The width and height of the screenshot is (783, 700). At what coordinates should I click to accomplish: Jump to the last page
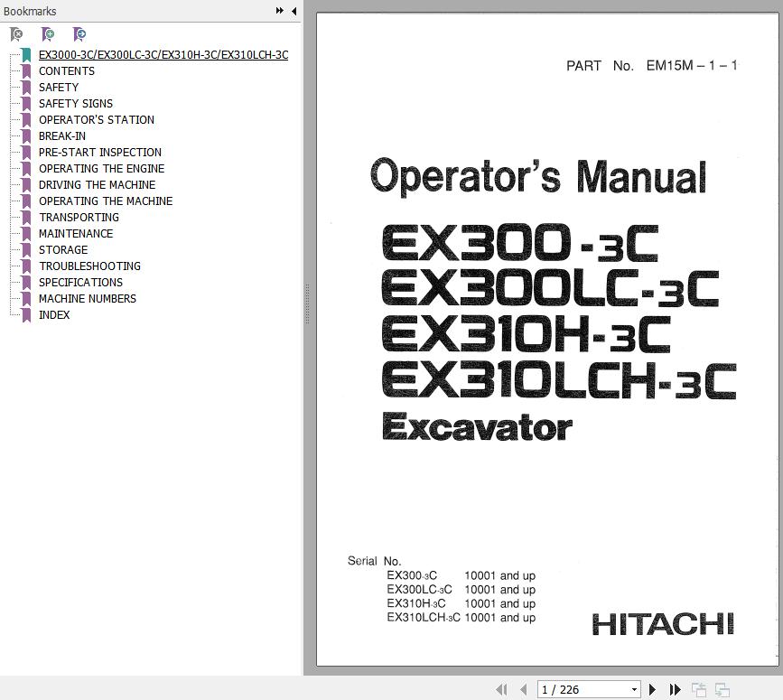[676, 689]
